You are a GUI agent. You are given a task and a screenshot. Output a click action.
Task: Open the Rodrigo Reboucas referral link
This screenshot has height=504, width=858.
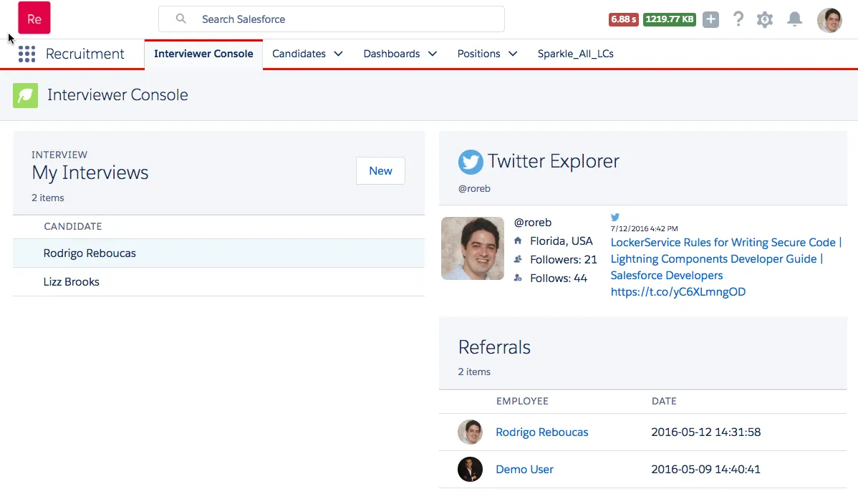pyautogui.click(x=541, y=432)
